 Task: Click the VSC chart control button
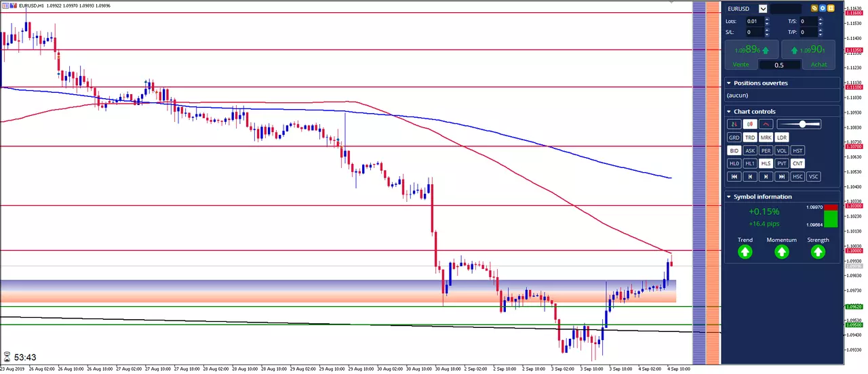point(814,176)
